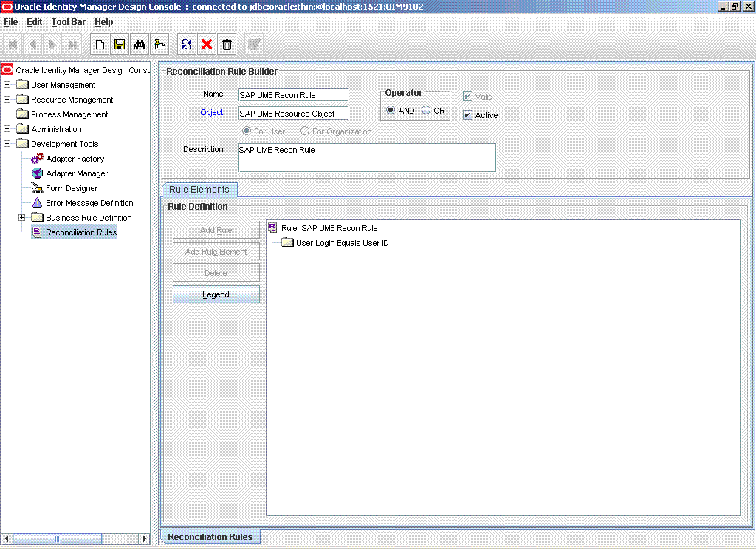Save using the floppy disk icon

click(120, 44)
